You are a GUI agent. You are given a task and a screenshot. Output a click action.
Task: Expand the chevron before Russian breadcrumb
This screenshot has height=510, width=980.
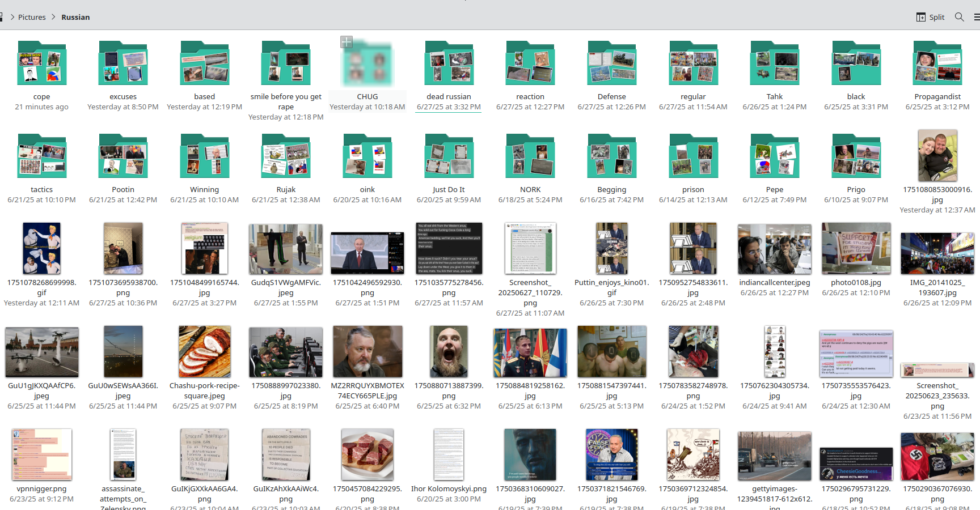point(54,17)
